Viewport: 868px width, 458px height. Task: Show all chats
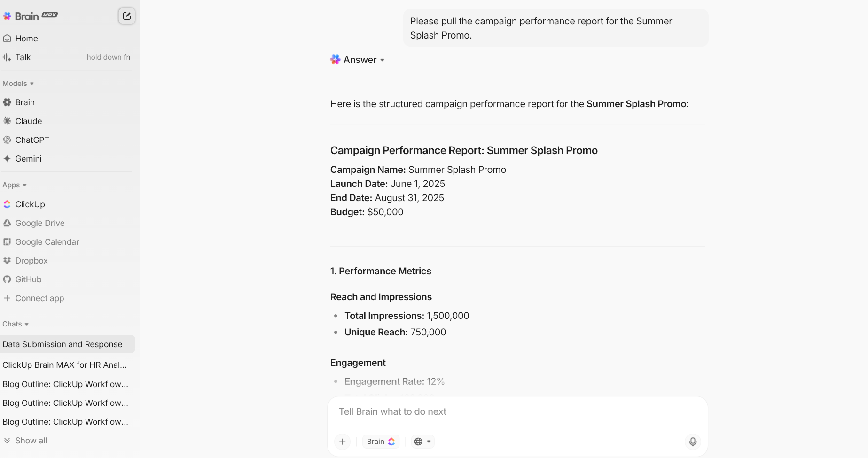coord(31,441)
